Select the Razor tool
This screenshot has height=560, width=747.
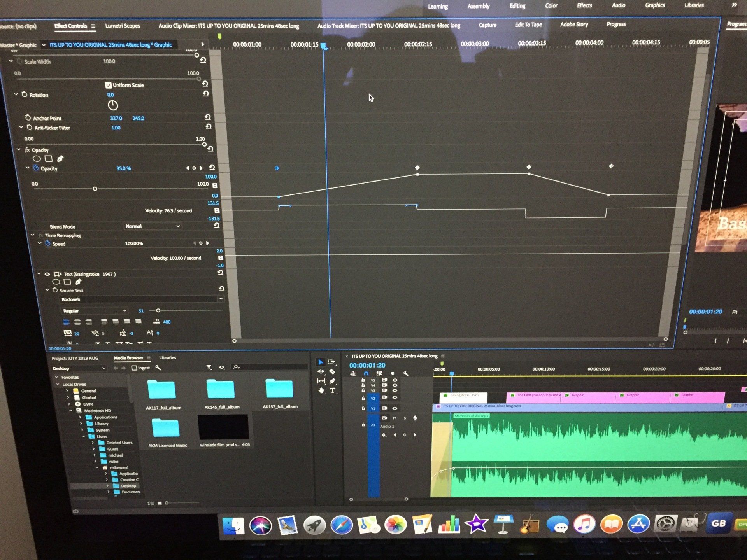(332, 372)
